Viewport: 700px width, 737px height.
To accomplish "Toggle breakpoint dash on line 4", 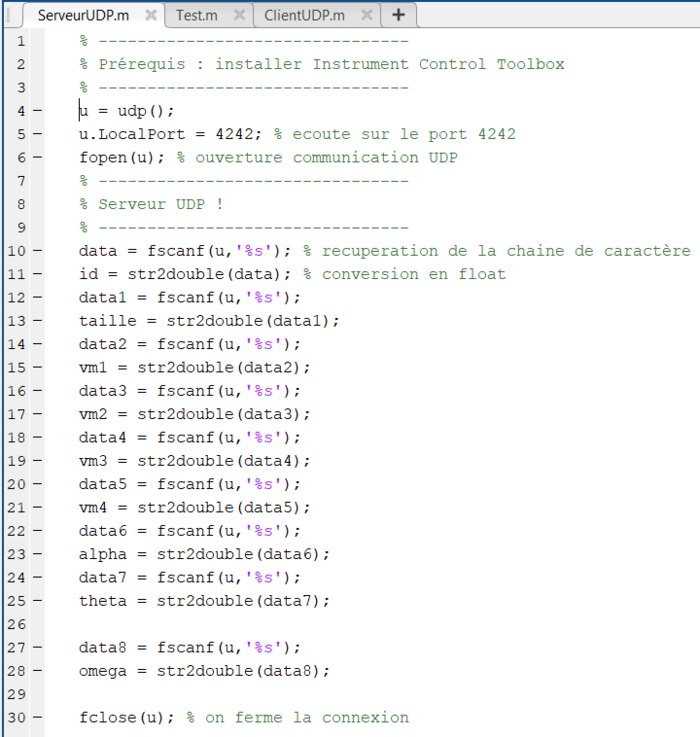I will [x=37, y=111].
